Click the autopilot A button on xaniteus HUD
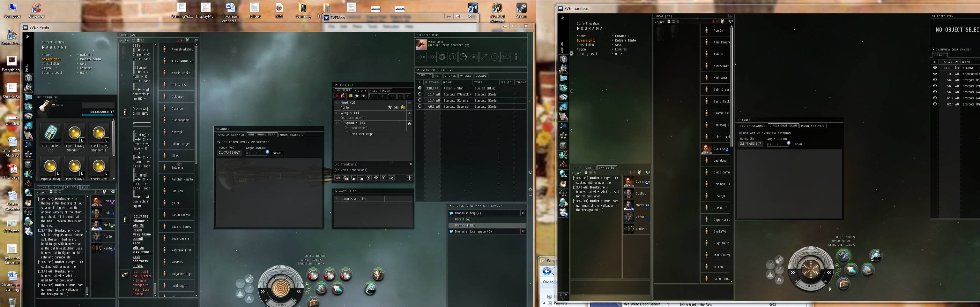This screenshot has width=980, height=307. point(779,280)
